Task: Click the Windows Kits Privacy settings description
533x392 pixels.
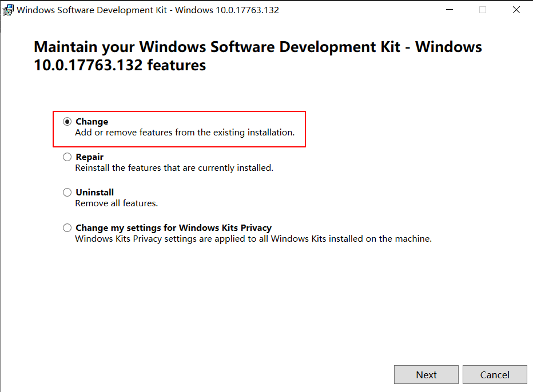Action: [x=253, y=239]
